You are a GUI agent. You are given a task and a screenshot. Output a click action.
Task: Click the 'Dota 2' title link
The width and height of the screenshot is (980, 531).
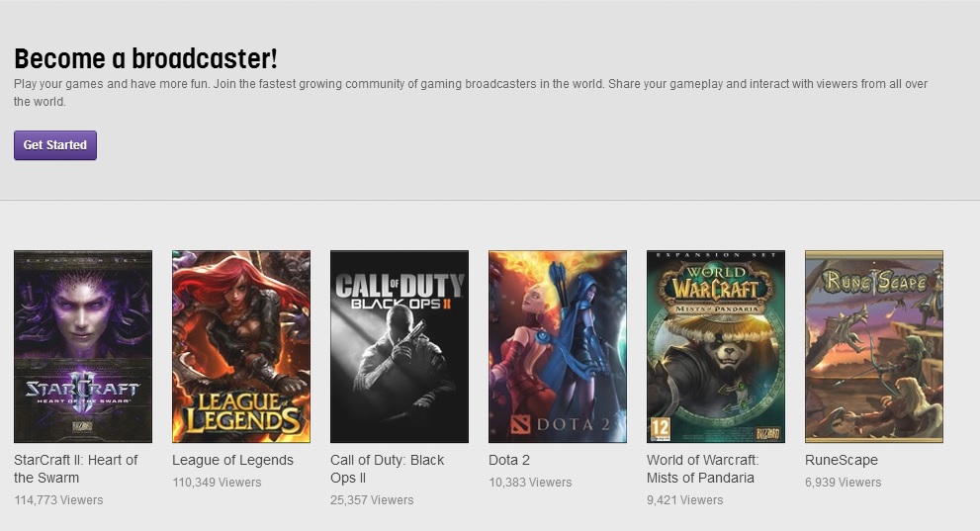click(509, 460)
